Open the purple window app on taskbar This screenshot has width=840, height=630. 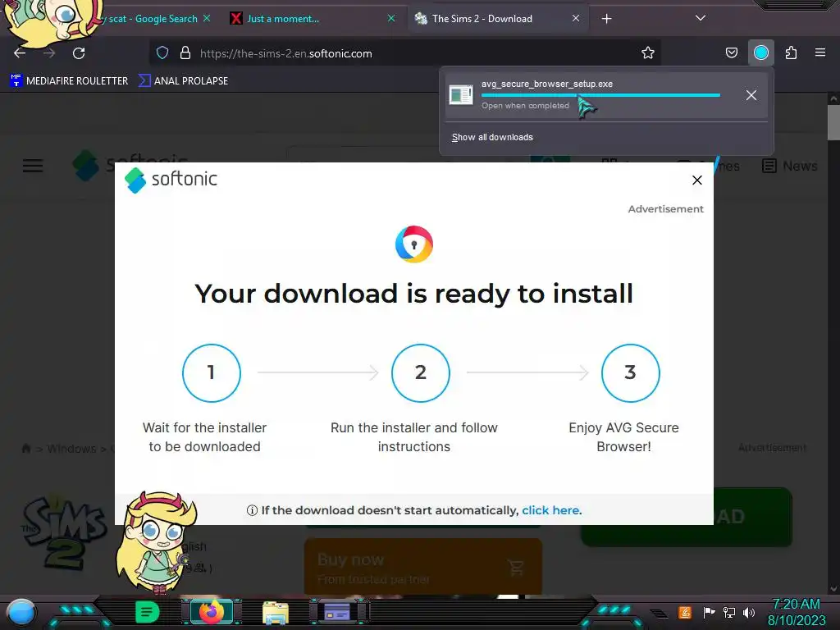click(x=337, y=612)
